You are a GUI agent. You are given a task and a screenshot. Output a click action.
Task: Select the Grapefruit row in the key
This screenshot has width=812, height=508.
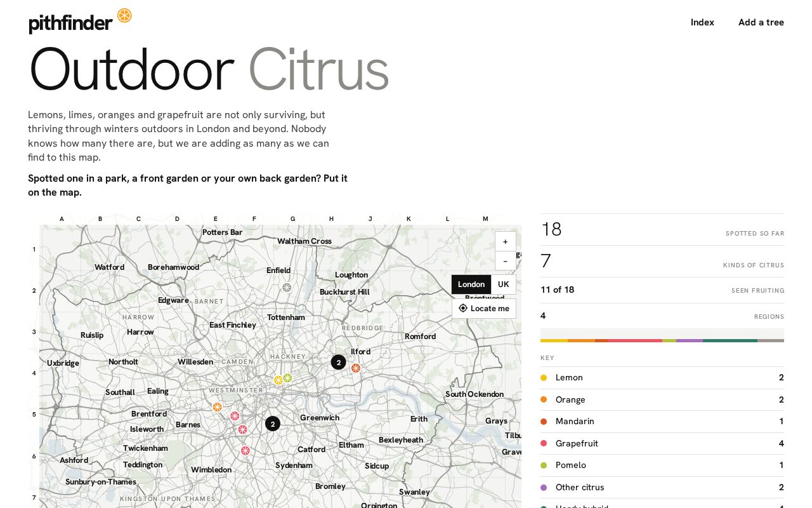662,443
